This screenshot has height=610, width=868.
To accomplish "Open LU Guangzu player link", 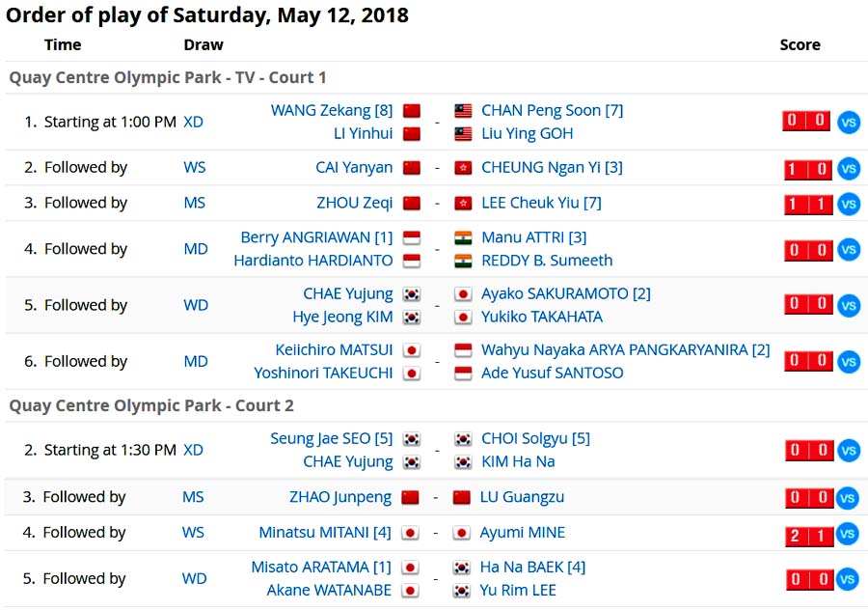I will [523, 497].
